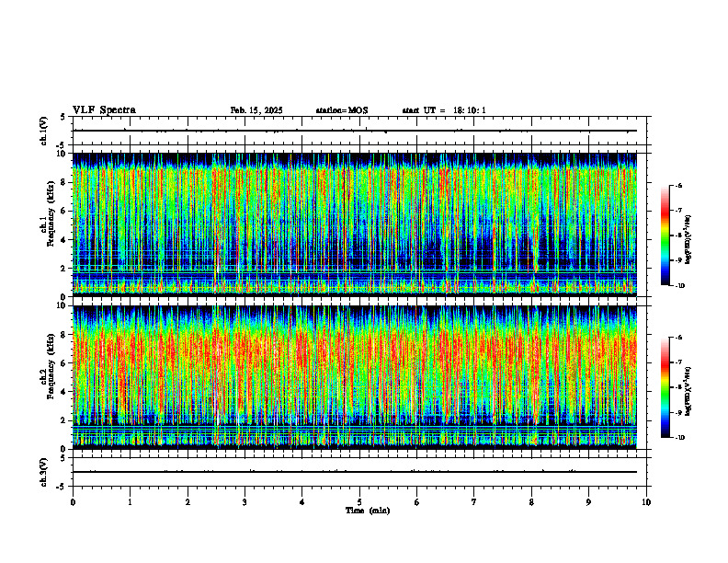Click the "ch.1(V)" waveform axis label
Viewport: 728px width, 563px height.
[x=43, y=131]
